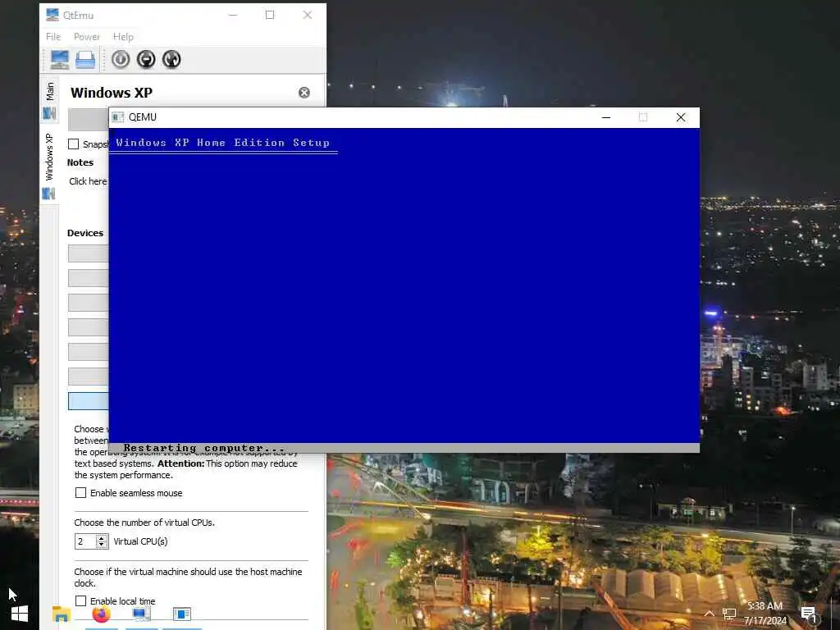This screenshot has height=630, width=840.
Task: Open File Explorer from the taskbar
Action: pos(61,614)
